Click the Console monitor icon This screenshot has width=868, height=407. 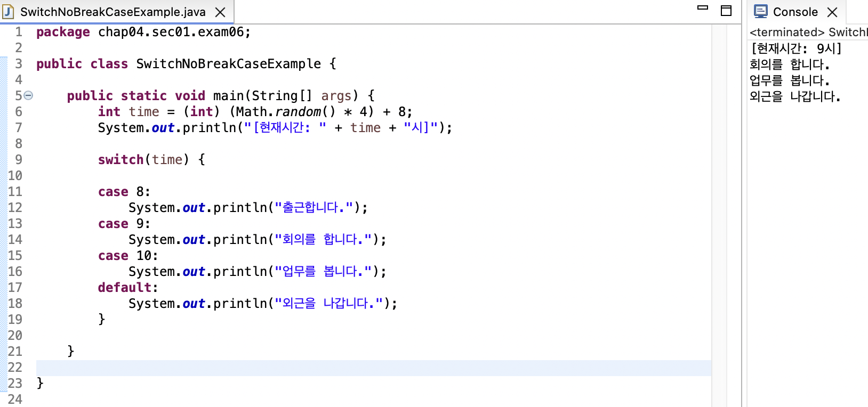click(x=761, y=11)
